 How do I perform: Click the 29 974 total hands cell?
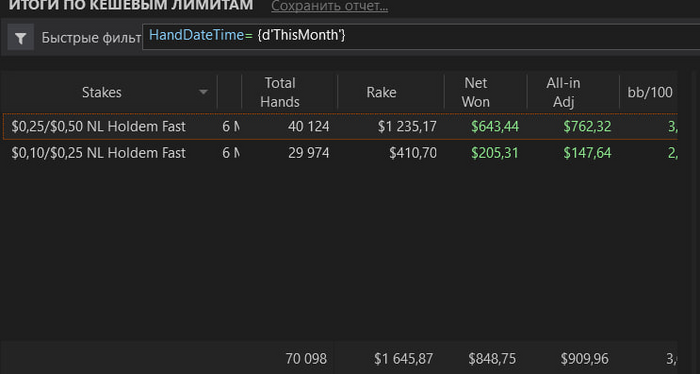pyautogui.click(x=308, y=153)
